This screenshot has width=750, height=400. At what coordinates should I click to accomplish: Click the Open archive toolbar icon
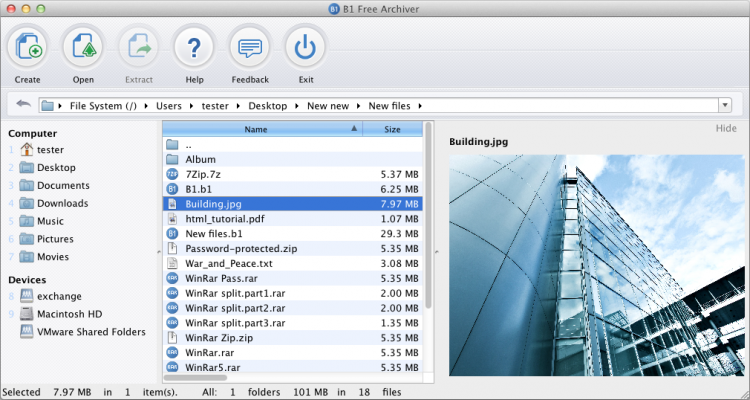click(83, 47)
